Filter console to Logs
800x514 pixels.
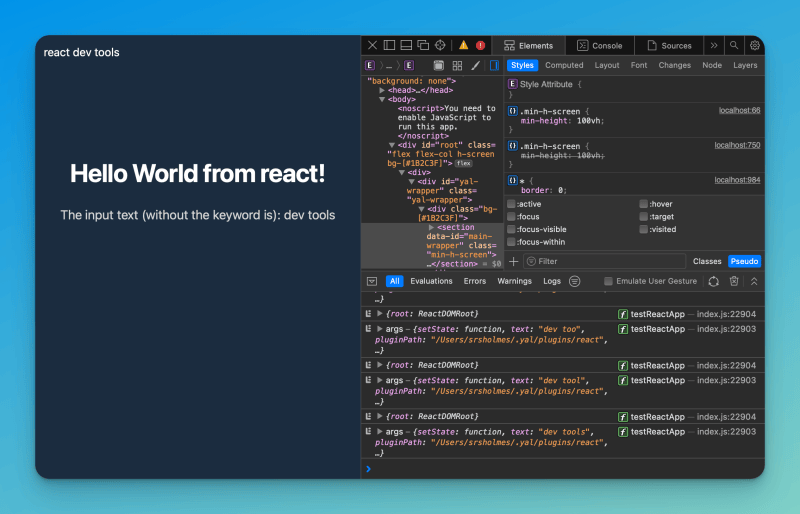tap(552, 281)
